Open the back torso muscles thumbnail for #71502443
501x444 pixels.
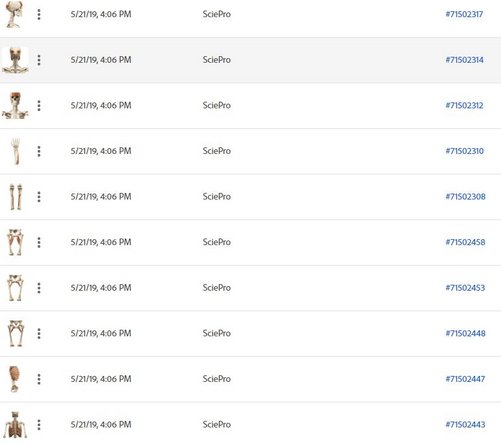[x=15, y=425]
